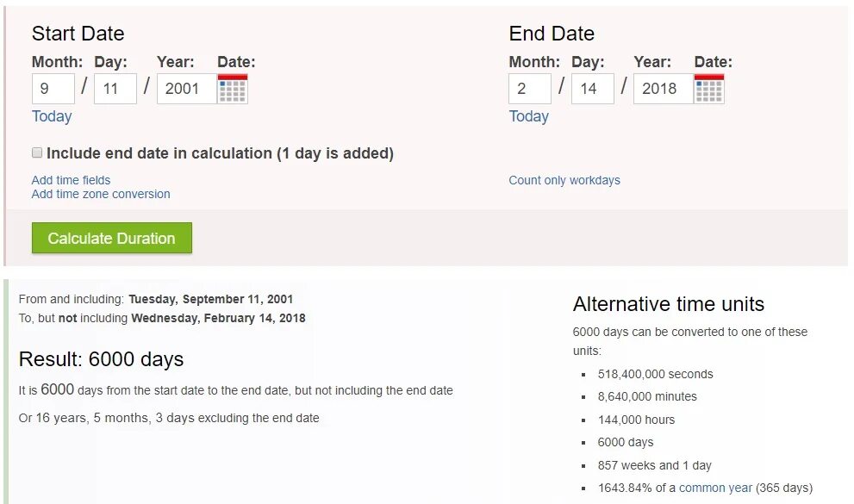Click the Result: 6000 days heading
The height and width of the screenshot is (504, 854).
coord(101,359)
